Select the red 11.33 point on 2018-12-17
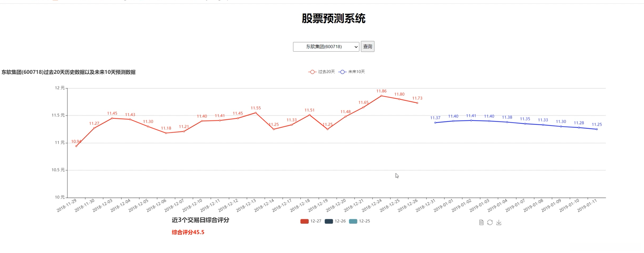Screen dimensions: 644x253 [x=292, y=125]
